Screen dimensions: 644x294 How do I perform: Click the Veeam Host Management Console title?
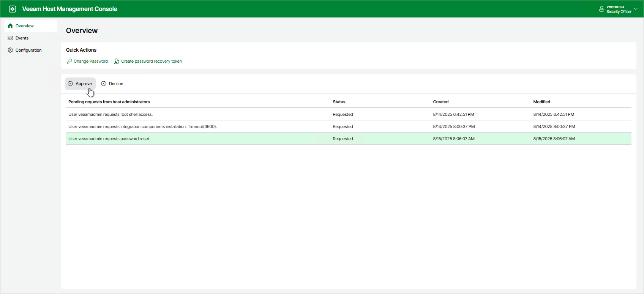click(69, 9)
